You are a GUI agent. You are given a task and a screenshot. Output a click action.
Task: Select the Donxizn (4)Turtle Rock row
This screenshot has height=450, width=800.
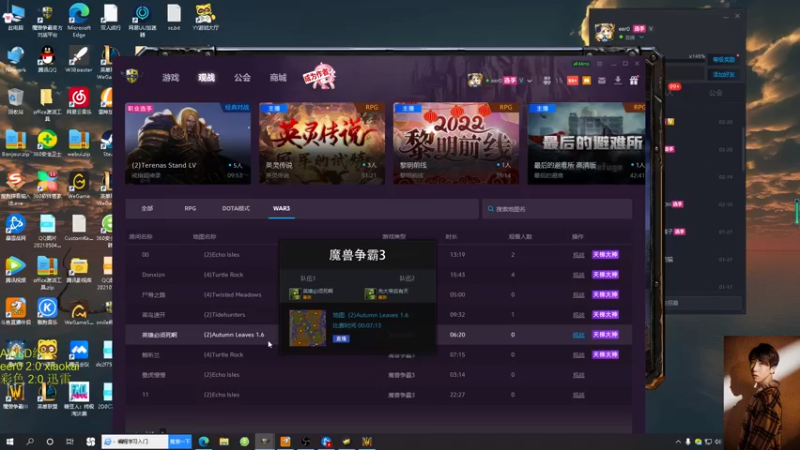[379, 274]
